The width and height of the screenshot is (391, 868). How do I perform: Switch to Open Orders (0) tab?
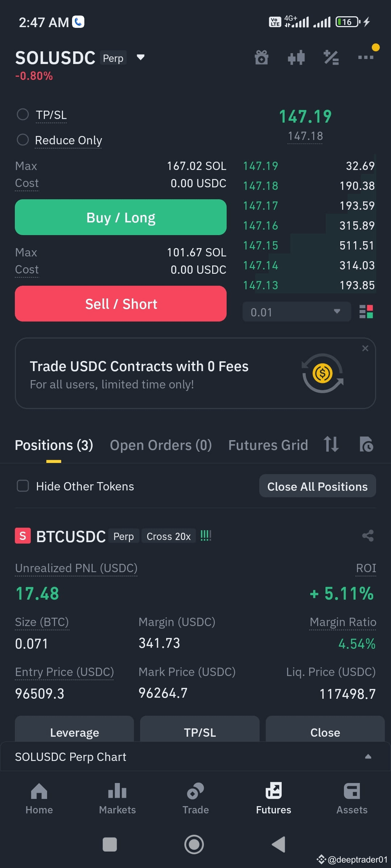(x=161, y=445)
